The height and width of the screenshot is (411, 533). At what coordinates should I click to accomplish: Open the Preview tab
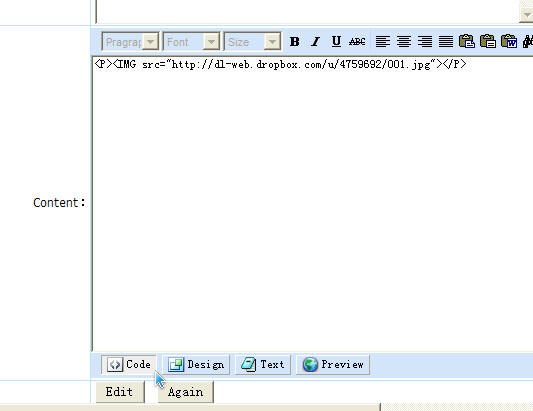point(333,365)
